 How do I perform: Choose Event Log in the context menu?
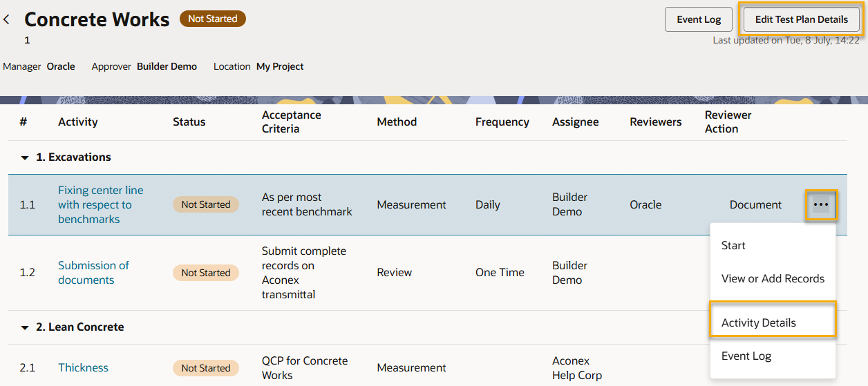746,356
